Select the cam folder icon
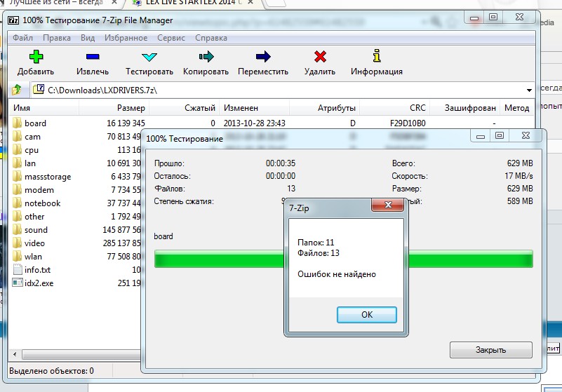562x392 pixels. click(17, 136)
